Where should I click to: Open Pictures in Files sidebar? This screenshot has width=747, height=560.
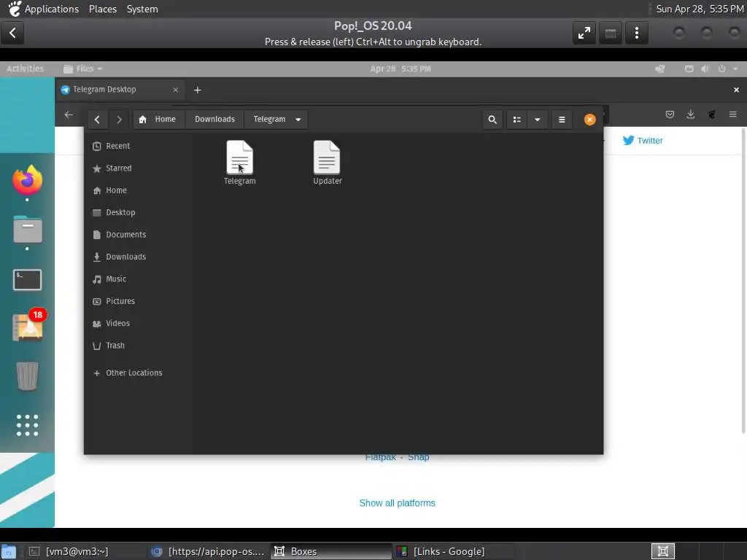click(138, 301)
